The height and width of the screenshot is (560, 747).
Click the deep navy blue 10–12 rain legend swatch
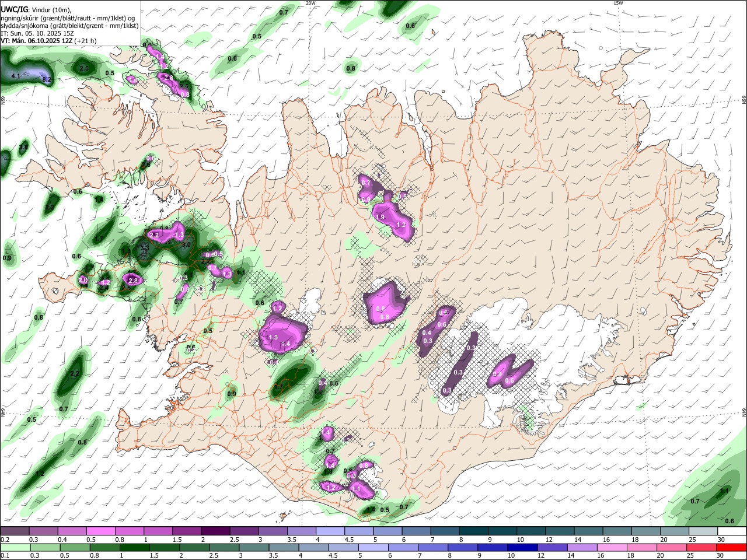pyautogui.click(x=522, y=547)
